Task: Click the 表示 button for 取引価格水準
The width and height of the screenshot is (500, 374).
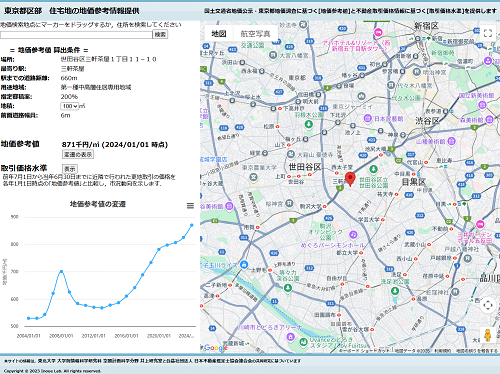Action: tap(70, 169)
